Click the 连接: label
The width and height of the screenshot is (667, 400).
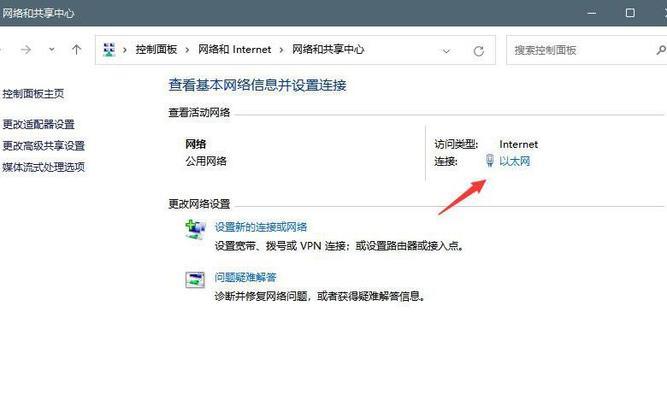pos(446,162)
